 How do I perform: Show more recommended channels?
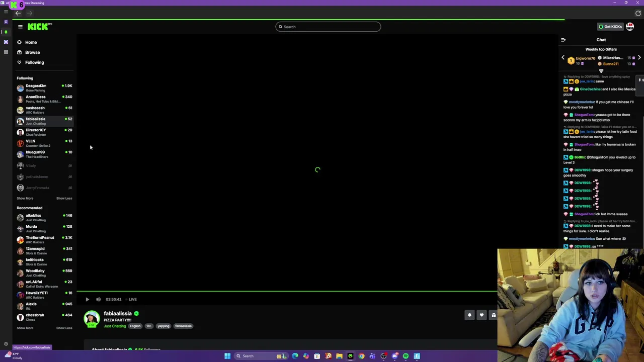(25, 328)
